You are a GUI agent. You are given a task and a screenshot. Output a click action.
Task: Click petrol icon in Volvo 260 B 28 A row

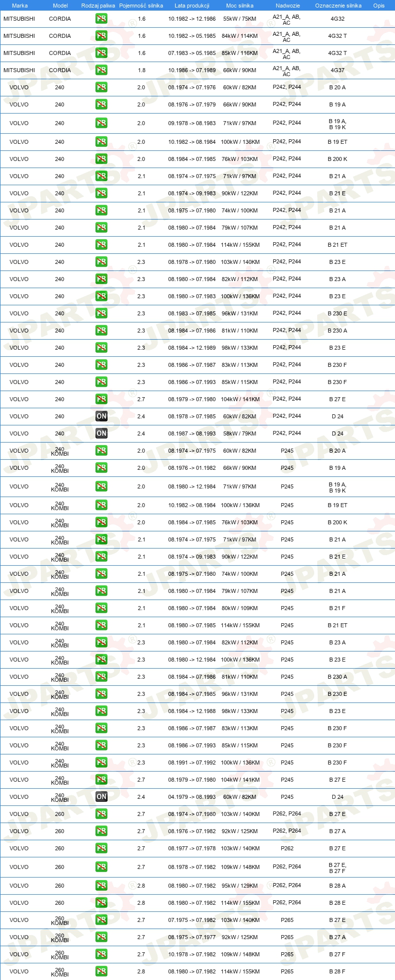[x=101, y=886]
